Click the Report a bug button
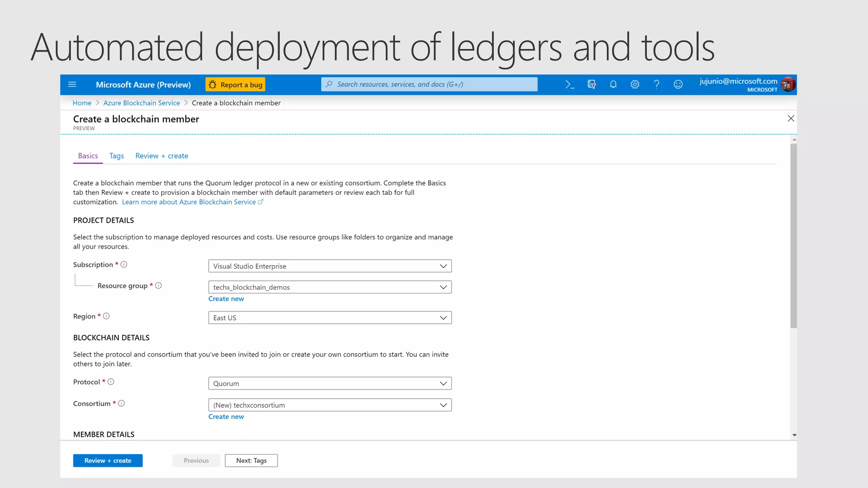Viewport: 868px width, 488px height. tap(235, 84)
